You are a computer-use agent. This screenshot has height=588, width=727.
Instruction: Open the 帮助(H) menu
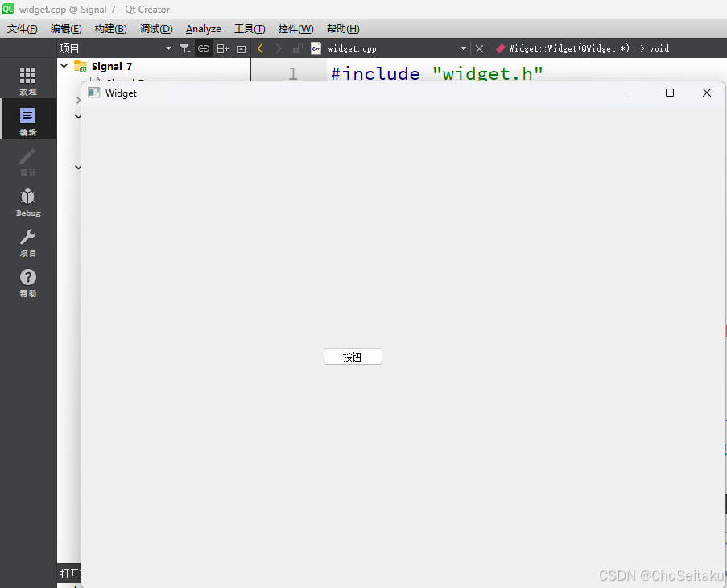pyautogui.click(x=343, y=29)
